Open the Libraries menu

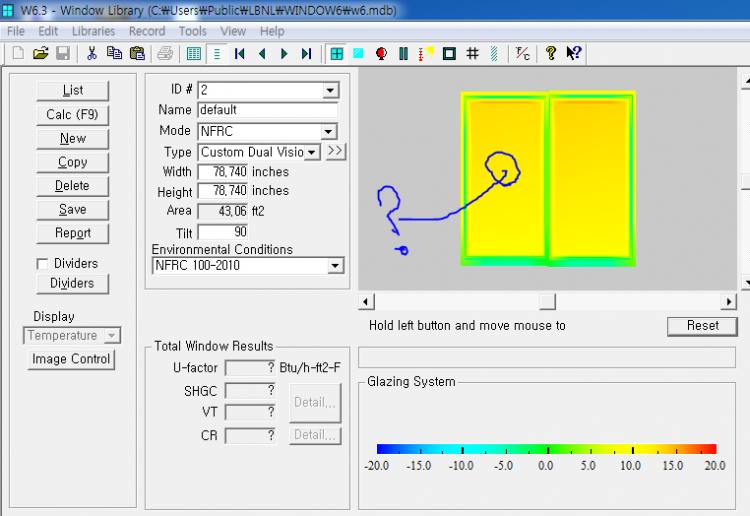pos(93,31)
